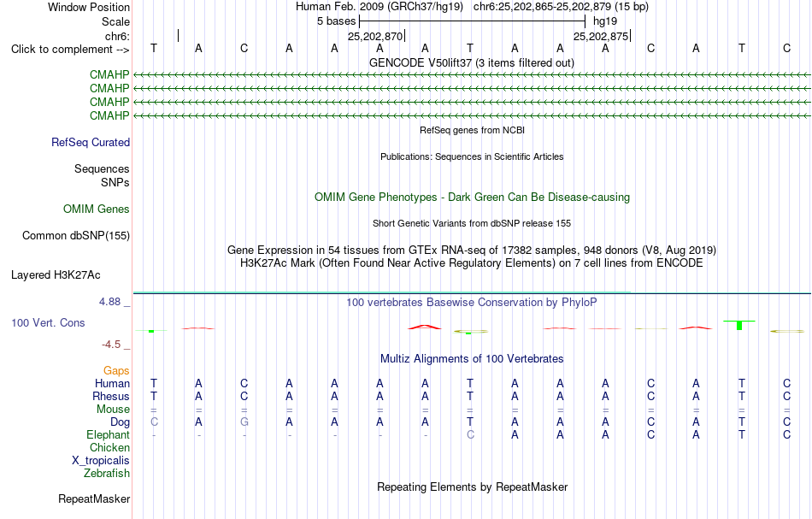
Task: Click the GTEx Gene Expression track title
Action: (x=472, y=251)
